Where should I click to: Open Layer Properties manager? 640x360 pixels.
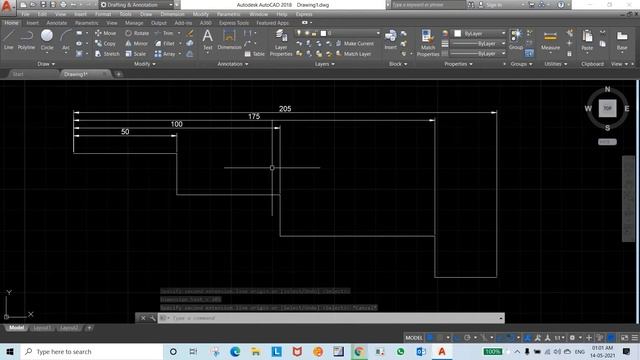point(281,43)
